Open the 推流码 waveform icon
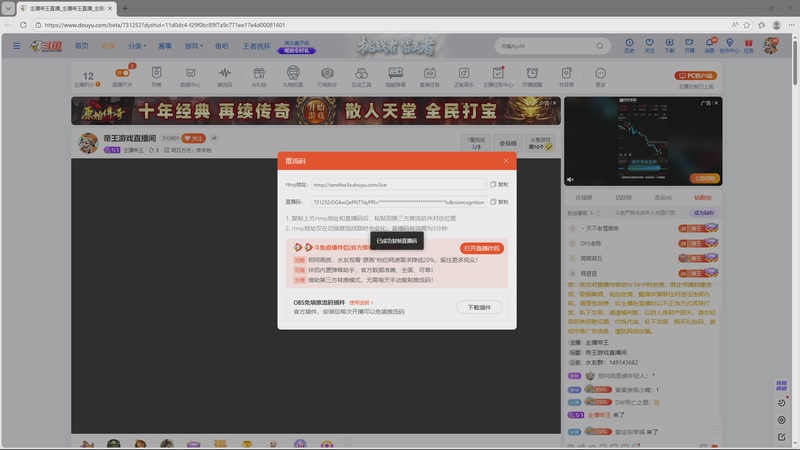800x450 pixels. (x=224, y=77)
